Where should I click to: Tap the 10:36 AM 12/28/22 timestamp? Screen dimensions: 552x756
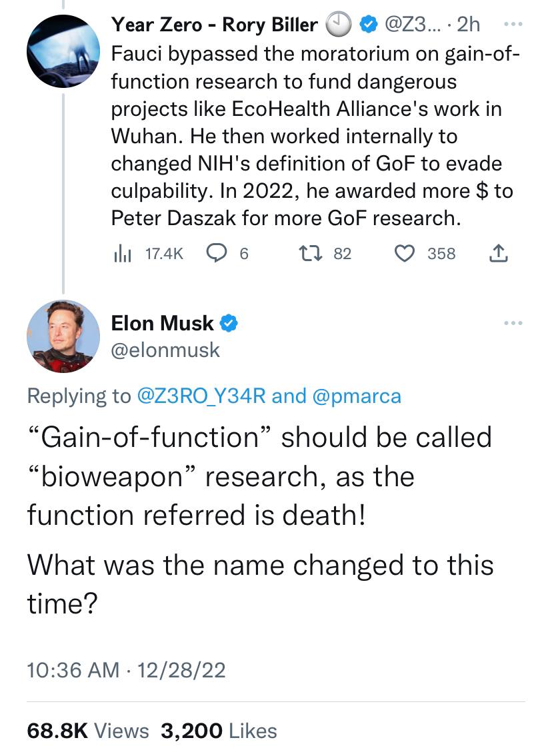click(127, 670)
